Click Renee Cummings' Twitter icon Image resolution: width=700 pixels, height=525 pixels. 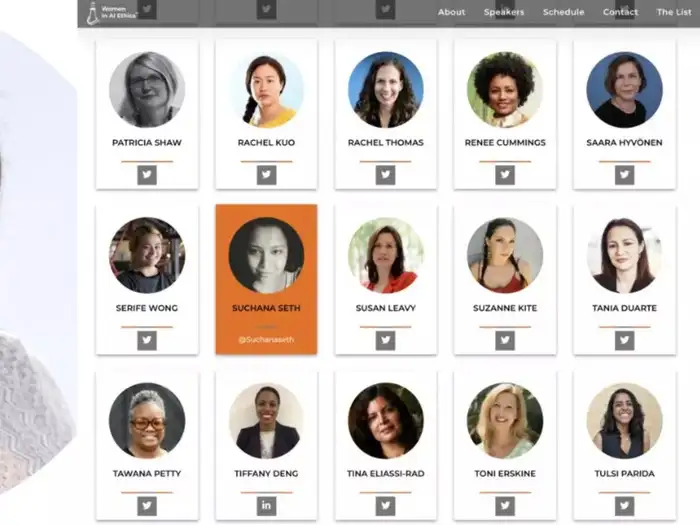pyautogui.click(x=505, y=175)
